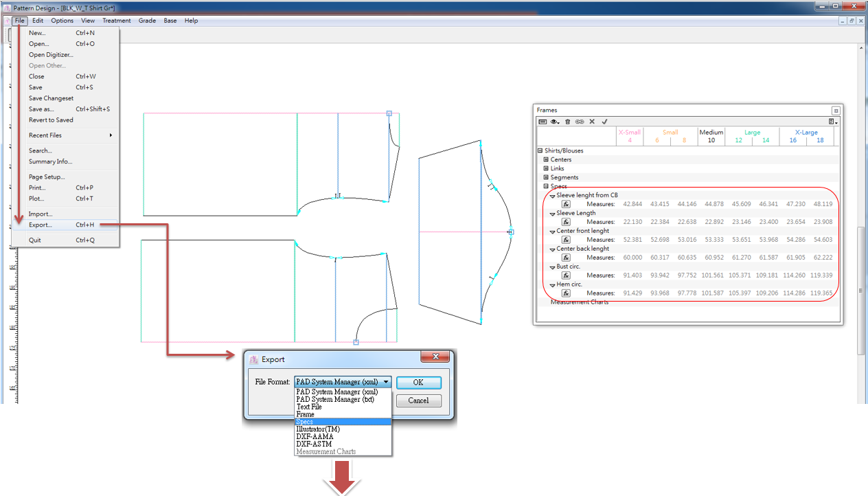Choose Export... from the File menu
Screen dimensions: 868x496
[x=40, y=225]
